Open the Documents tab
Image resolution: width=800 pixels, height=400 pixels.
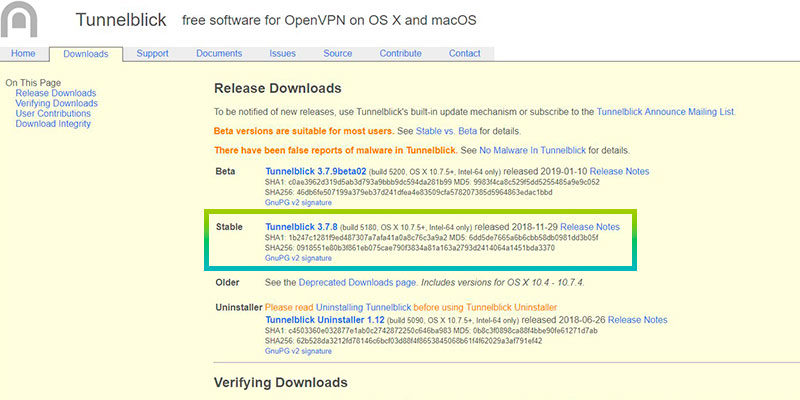219,54
